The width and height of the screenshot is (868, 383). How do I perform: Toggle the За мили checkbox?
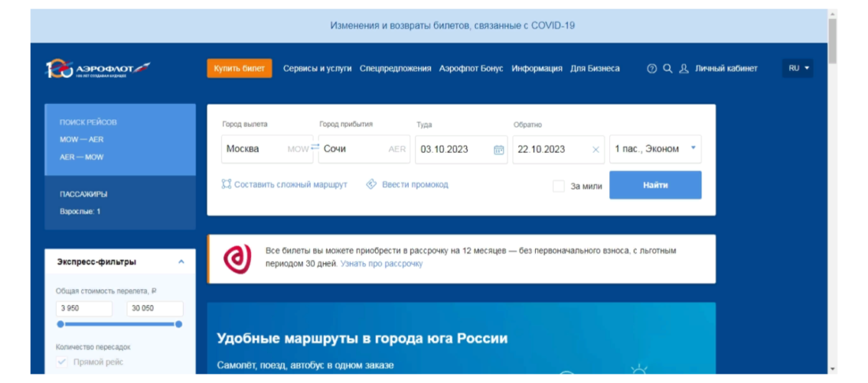click(x=559, y=186)
